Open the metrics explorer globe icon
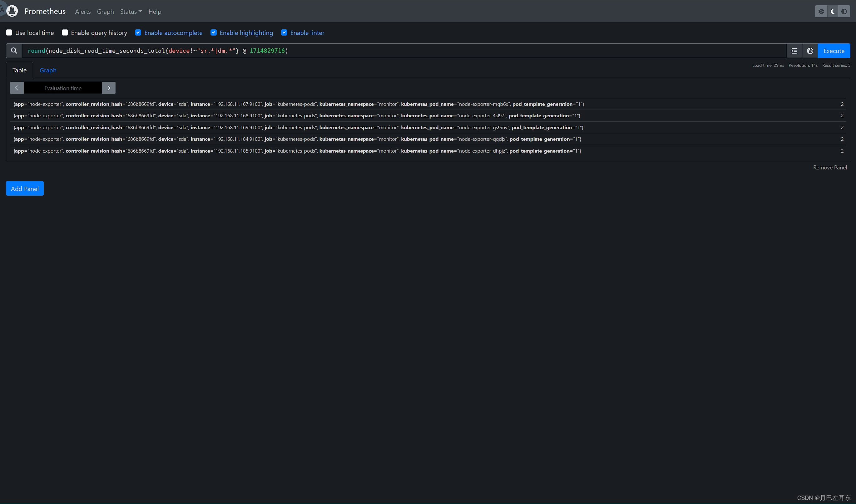Image resolution: width=856 pixels, height=504 pixels. (810, 51)
